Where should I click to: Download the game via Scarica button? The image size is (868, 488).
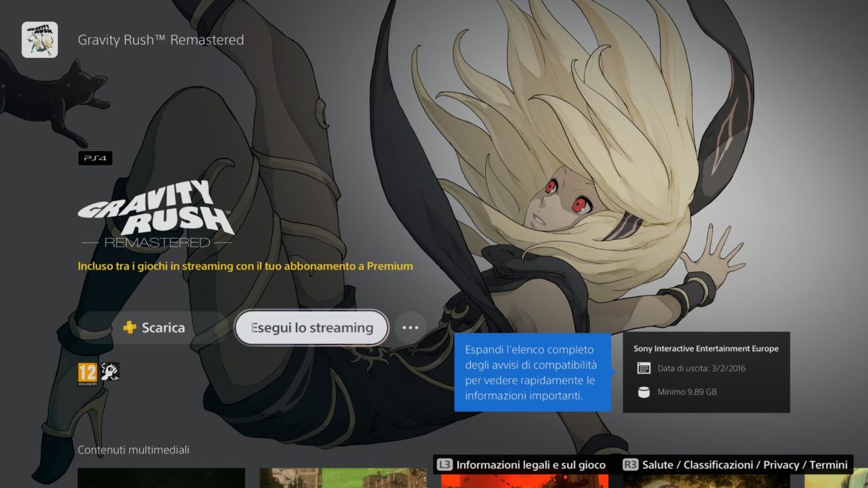click(153, 328)
